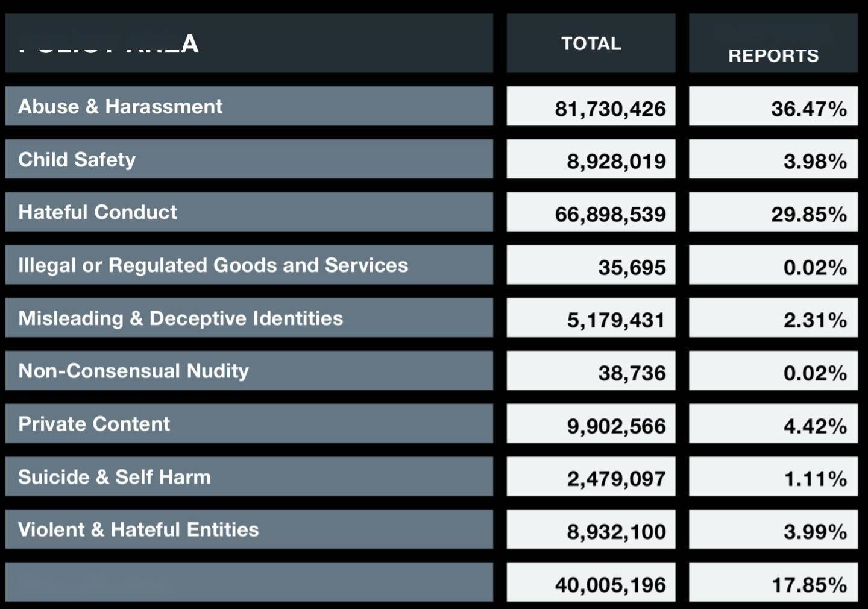Image resolution: width=868 pixels, height=609 pixels.
Task: Click Violent & Hateful Entities row
Action: coord(138,530)
